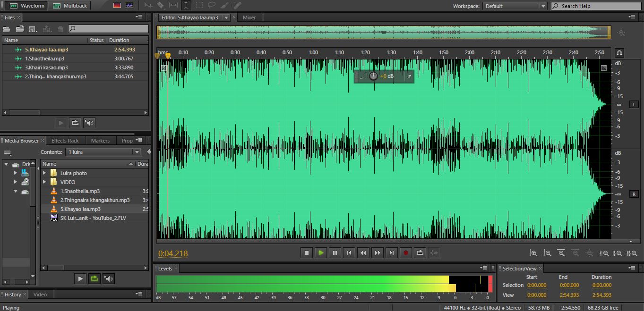Switch to the Mixer tab
Viewport: 644px width, 311px height.
(x=249, y=17)
